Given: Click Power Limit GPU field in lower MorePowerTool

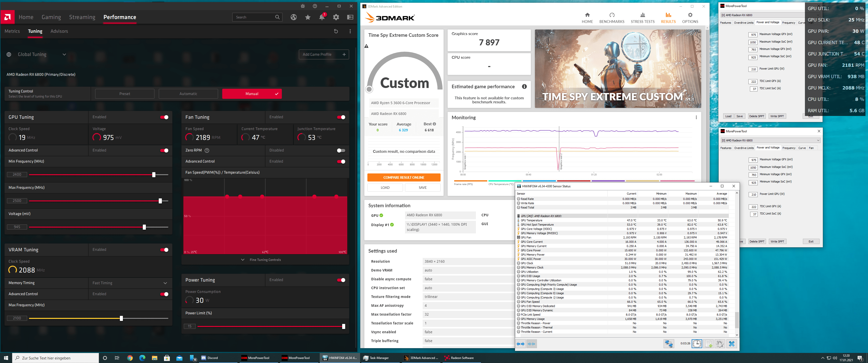Looking at the screenshot, I should tap(753, 195).
